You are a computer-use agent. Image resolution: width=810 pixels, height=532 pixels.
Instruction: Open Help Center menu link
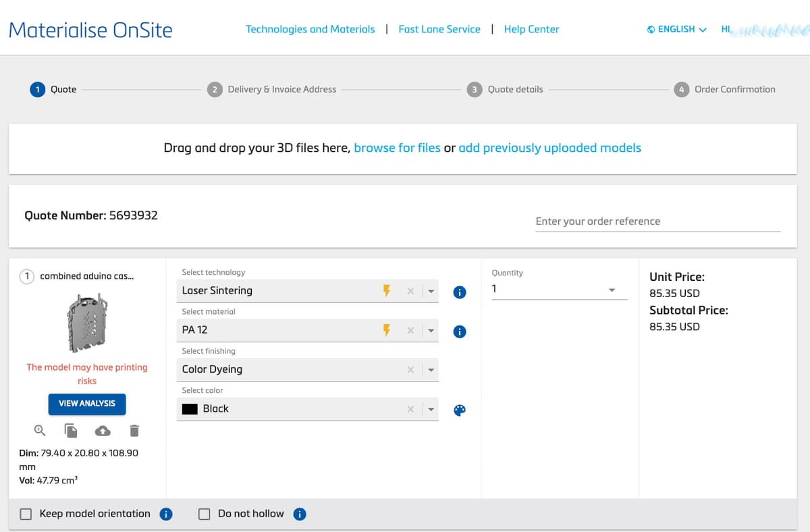[532, 29]
